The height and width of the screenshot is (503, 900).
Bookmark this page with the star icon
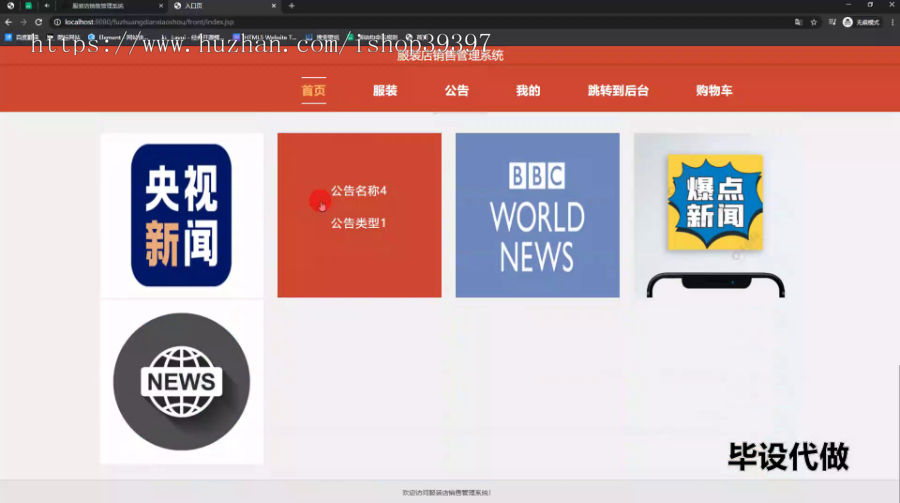pyautogui.click(x=814, y=22)
